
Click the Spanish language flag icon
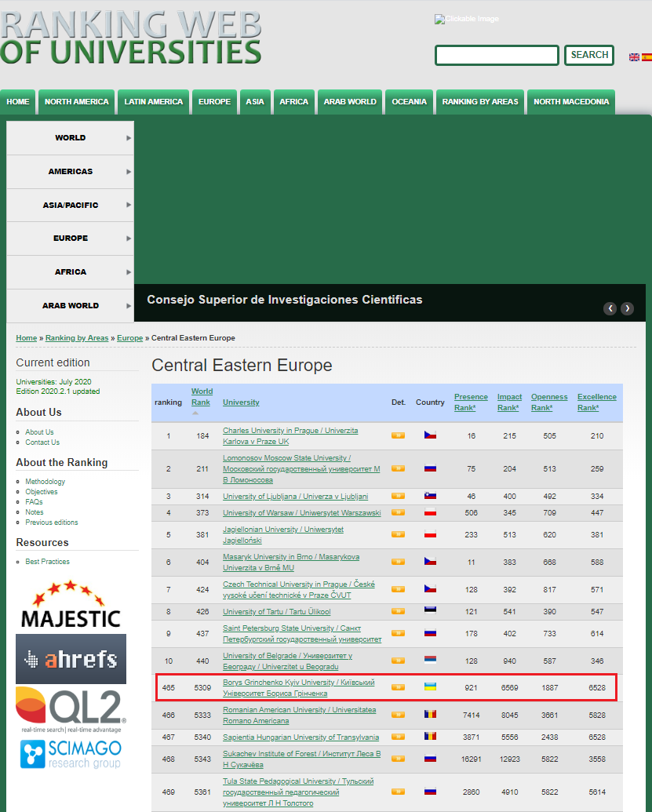pos(647,57)
